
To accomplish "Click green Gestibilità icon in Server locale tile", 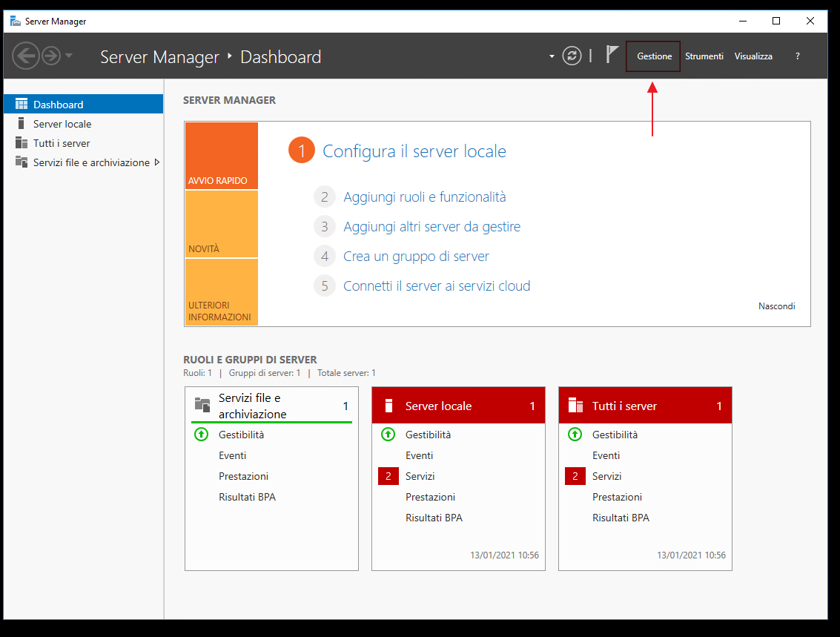I will (388, 435).
